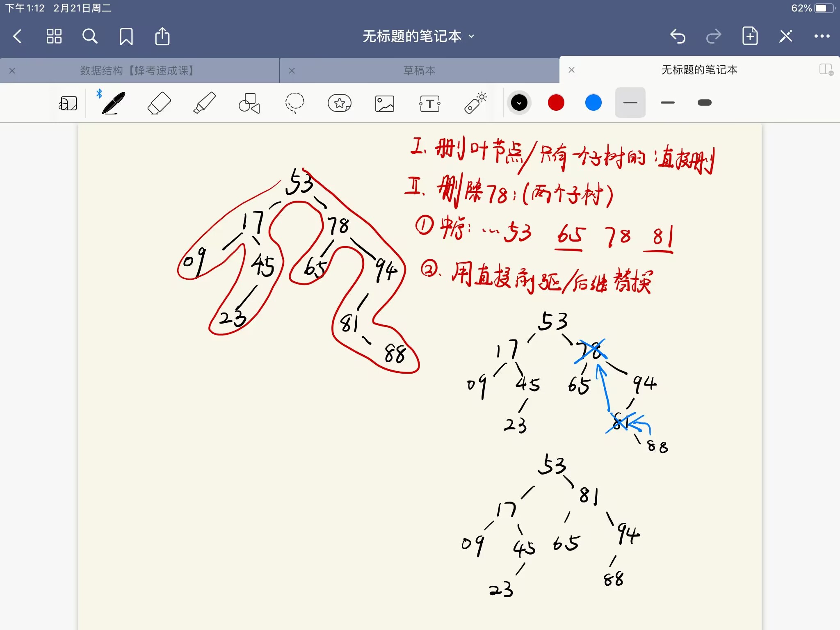Viewport: 840px width, 630px height.
Task: Switch to the 草稿本 tab
Action: [419, 71]
